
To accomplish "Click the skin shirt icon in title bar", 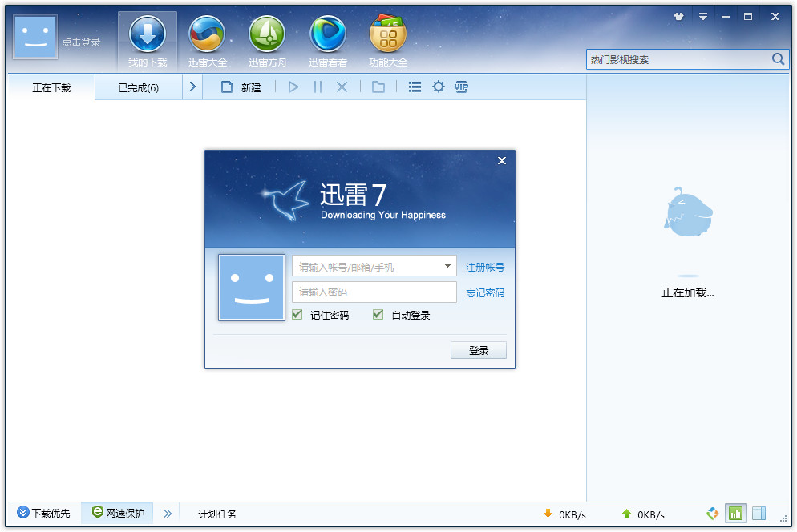I will [x=678, y=16].
